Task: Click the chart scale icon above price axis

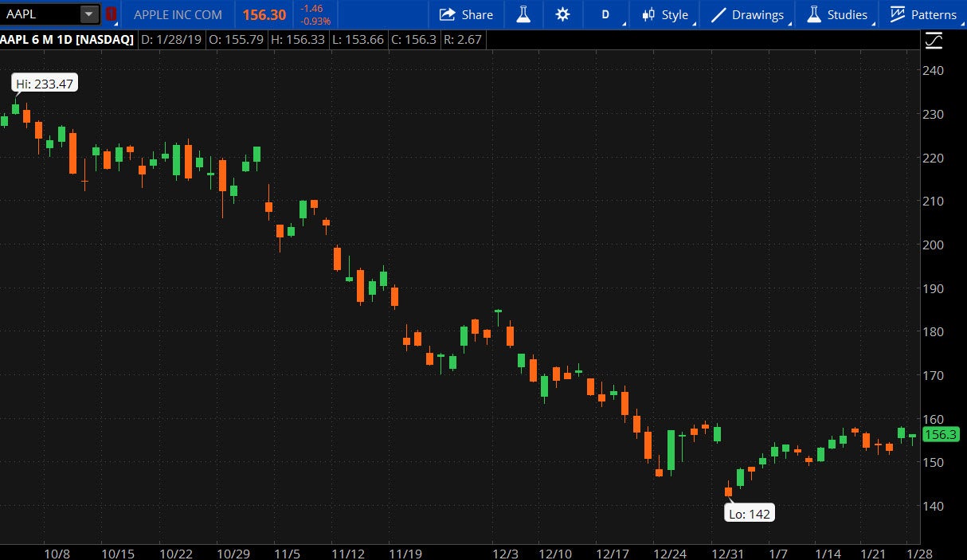Action: coord(934,40)
